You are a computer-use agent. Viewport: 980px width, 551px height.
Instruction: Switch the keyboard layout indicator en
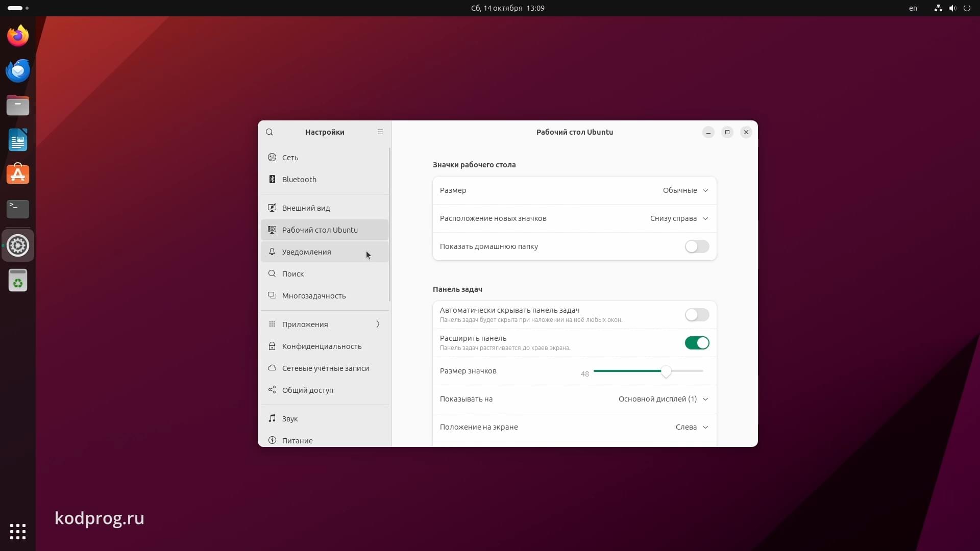[913, 8]
